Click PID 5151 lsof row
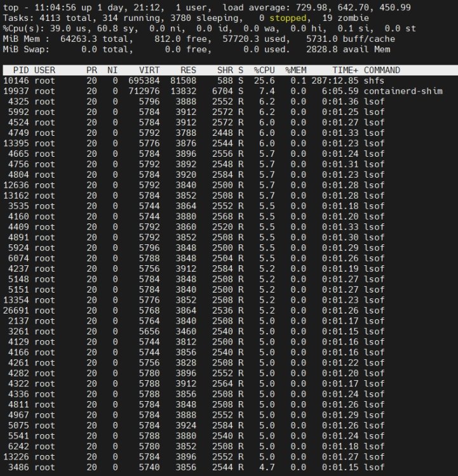 (194, 289)
